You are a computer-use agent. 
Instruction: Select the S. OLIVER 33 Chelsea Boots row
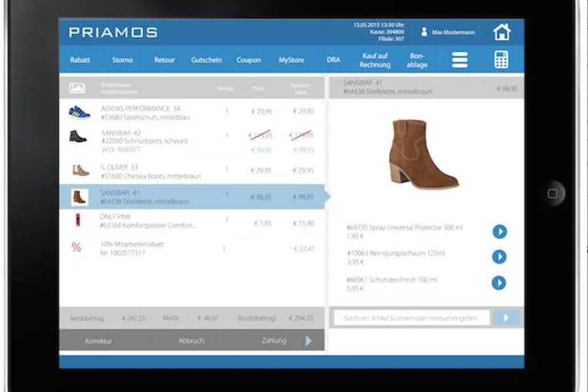pyautogui.click(x=191, y=171)
